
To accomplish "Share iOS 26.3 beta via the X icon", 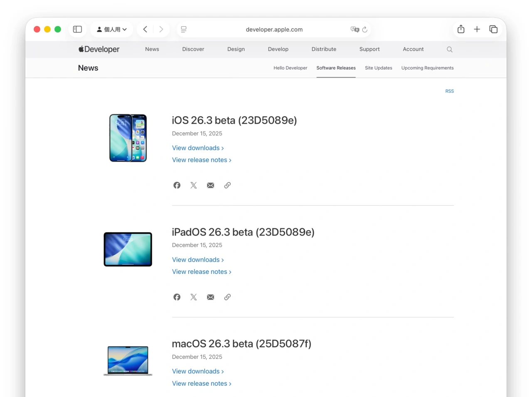I will coord(193,185).
